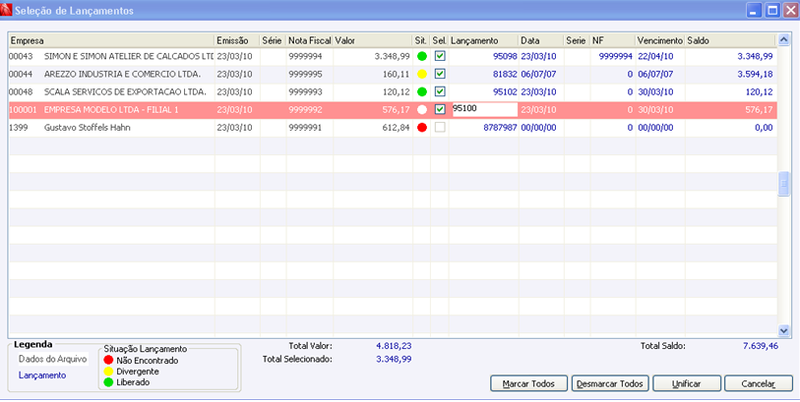
Task: Click the green Liberado legend circle
Action: coord(108,382)
